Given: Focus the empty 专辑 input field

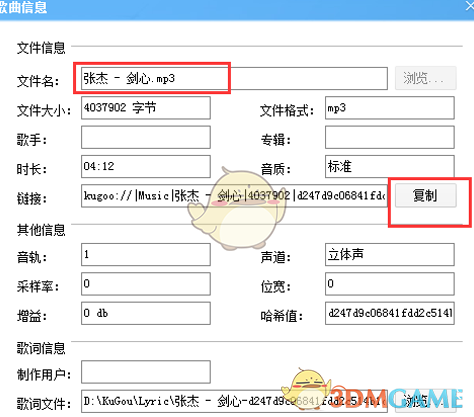Looking at the screenshot, I should pyautogui.click(x=390, y=137).
